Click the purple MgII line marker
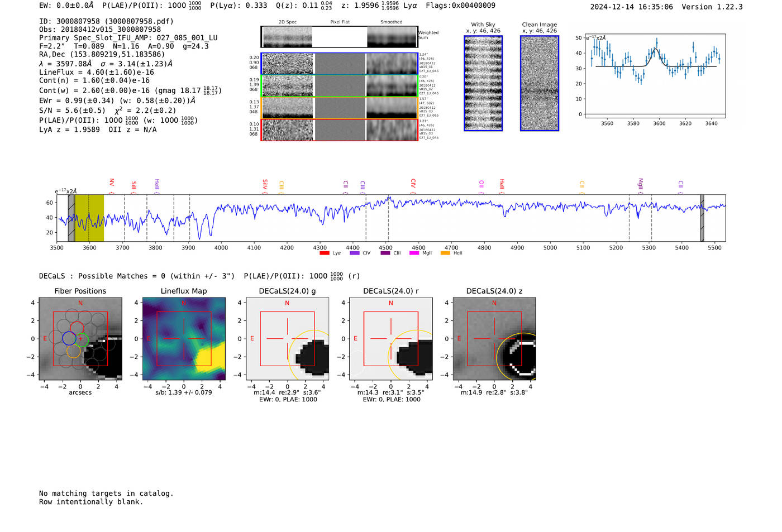This screenshot has height=532, width=782. [x=641, y=186]
